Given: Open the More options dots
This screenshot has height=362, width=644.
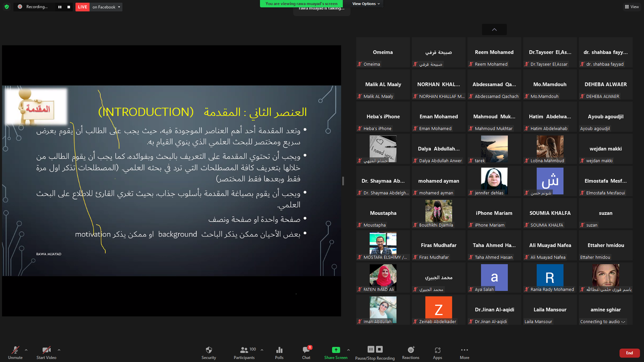Looking at the screenshot, I should click(464, 353).
